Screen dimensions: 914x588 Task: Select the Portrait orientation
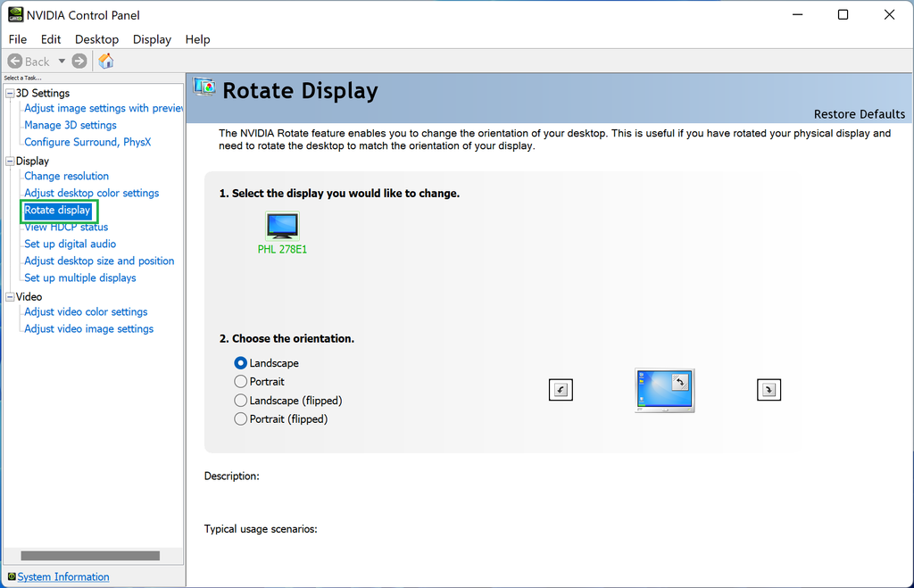239,381
